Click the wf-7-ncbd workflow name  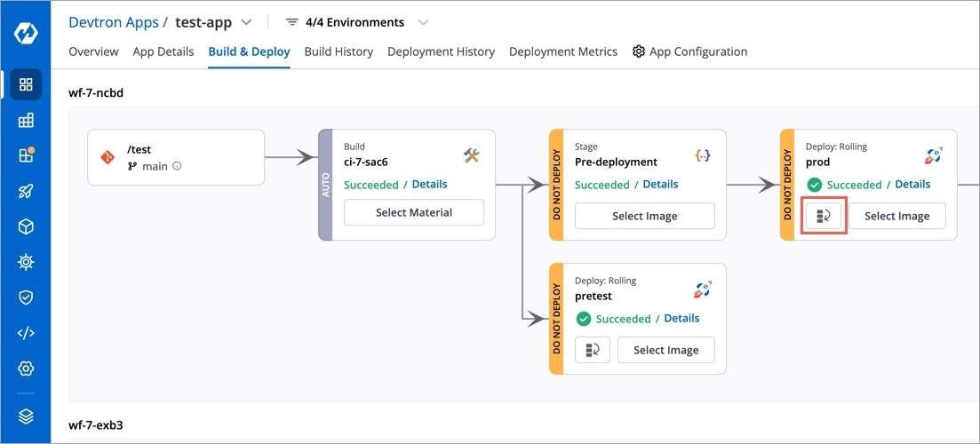pos(97,93)
